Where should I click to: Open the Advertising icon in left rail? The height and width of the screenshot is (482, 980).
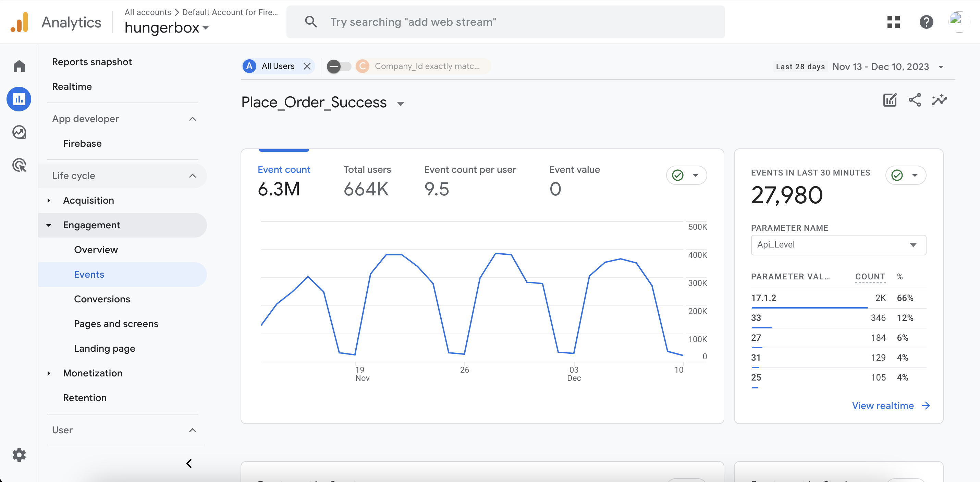pyautogui.click(x=19, y=165)
